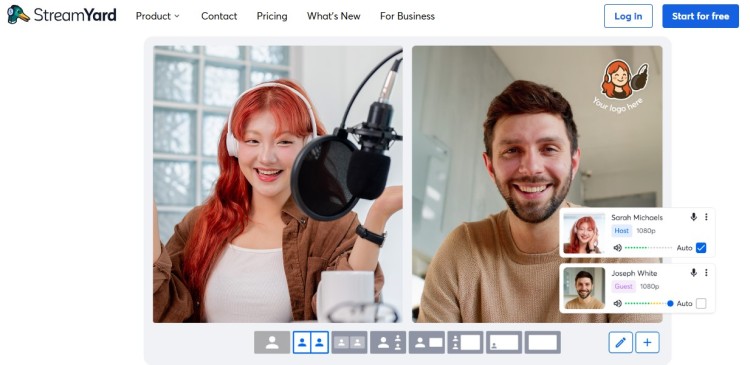Open Joseph White's three-dot options menu
Image resolution: width=750 pixels, height=365 pixels.
tap(706, 273)
